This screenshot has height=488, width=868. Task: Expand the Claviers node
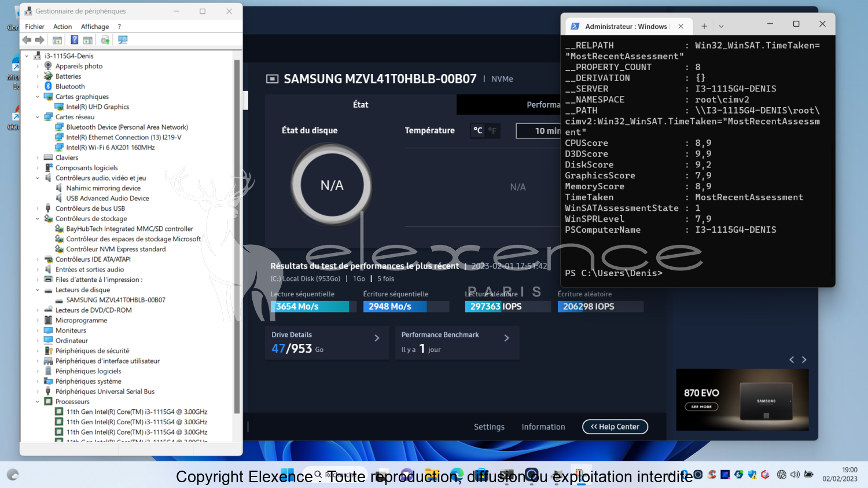coord(38,157)
